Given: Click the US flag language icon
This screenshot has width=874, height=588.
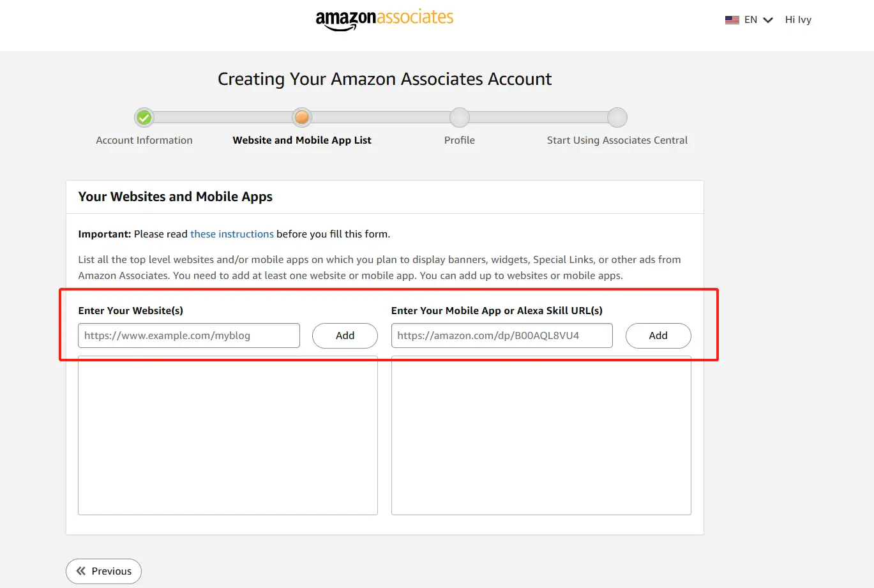Looking at the screenshot, I should pos(732,20).
